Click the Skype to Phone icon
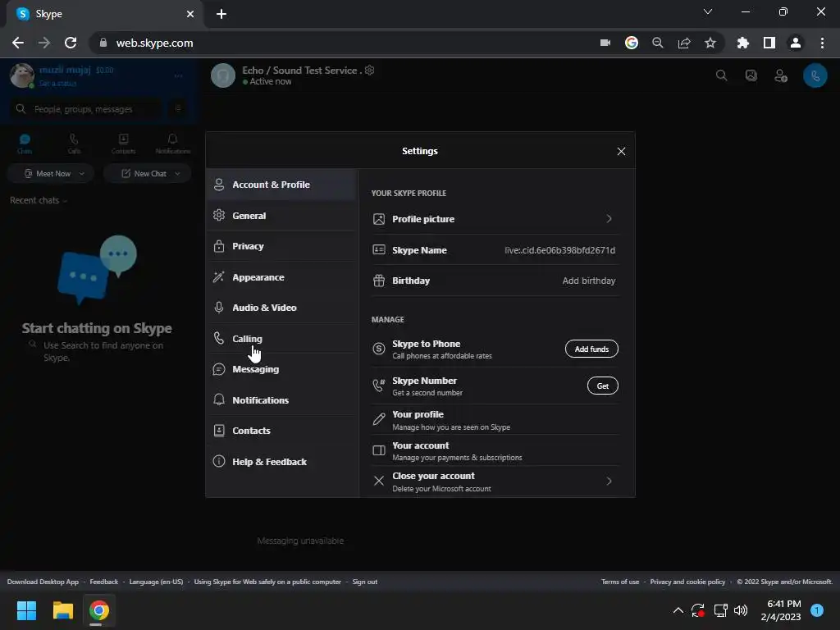This screenshot has width=840, height=630. pos(379,349)
